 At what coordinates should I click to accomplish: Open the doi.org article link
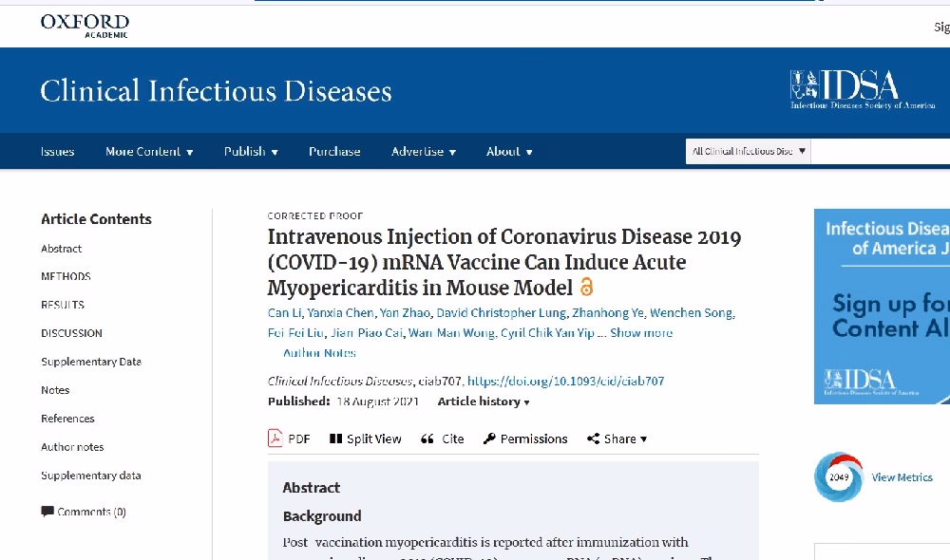(566, 382)
